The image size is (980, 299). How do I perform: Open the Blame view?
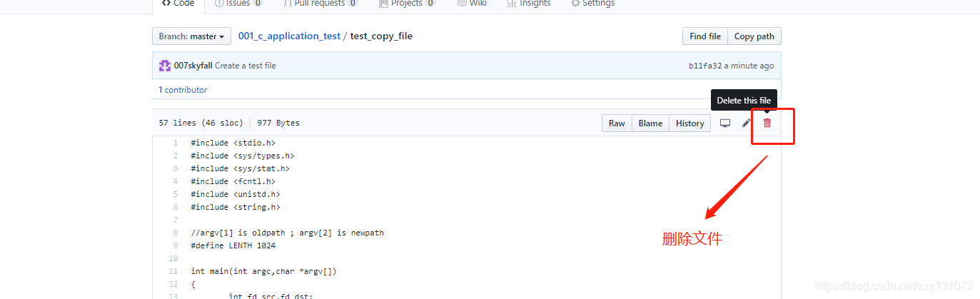(x=650, y=123)
